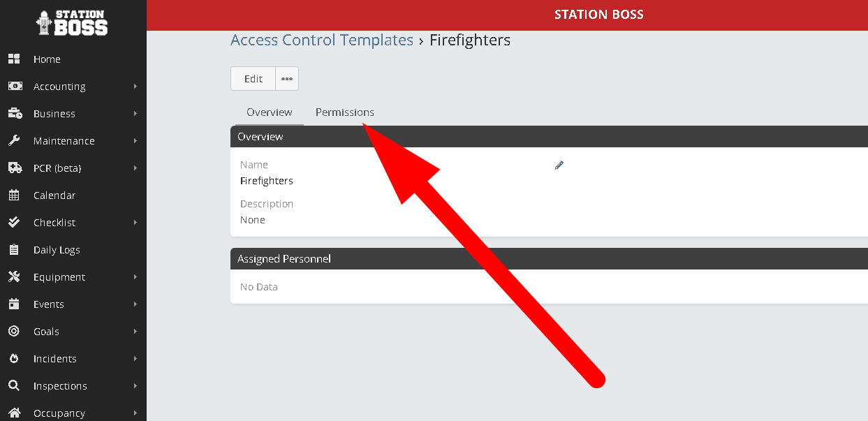Viewport: 868px width, 421px height.
Task: Open Calendar via its calendar icon
Action: 14,195
